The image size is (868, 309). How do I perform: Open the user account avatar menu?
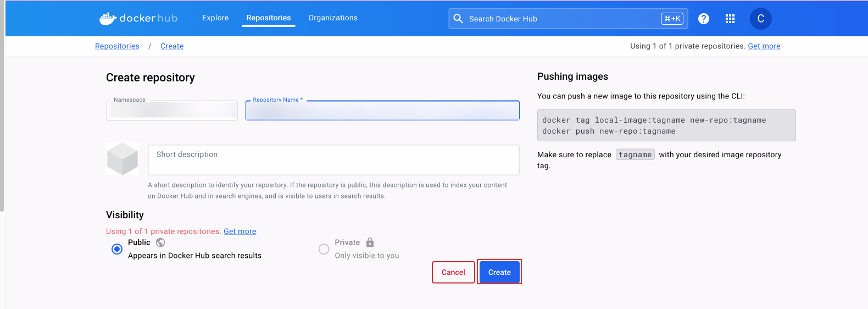pyautogui.click(x=760, y=19)
